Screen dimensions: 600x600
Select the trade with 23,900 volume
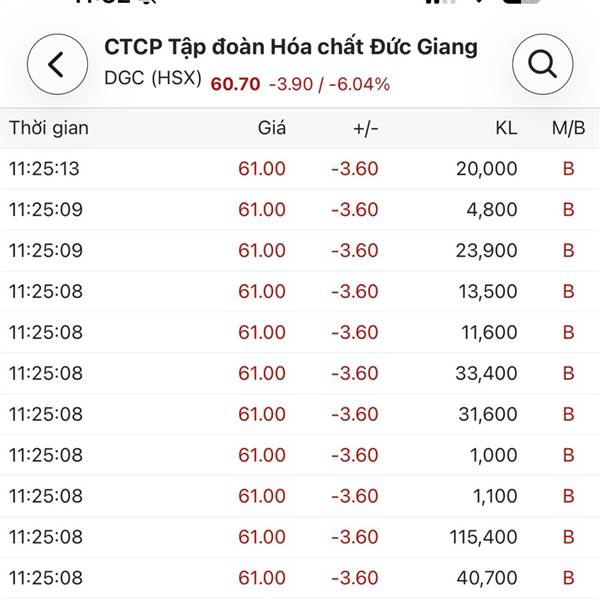[300, 251]
